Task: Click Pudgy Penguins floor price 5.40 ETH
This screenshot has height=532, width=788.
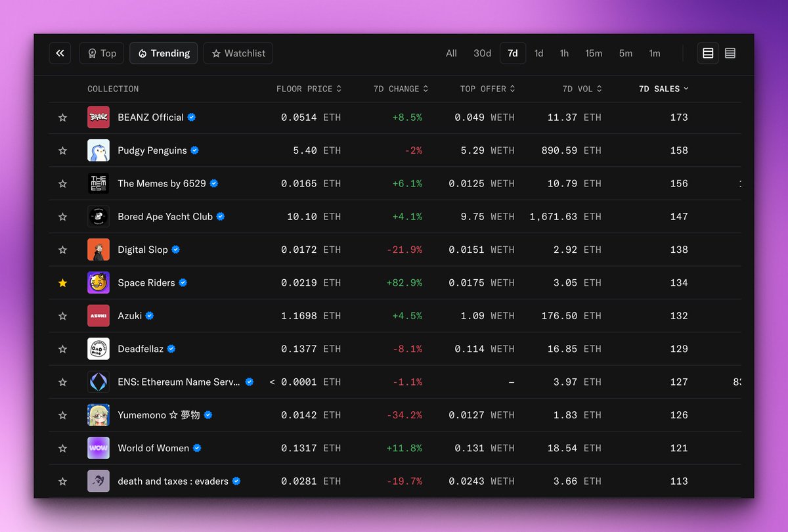Action: click(x=317, y=150)
